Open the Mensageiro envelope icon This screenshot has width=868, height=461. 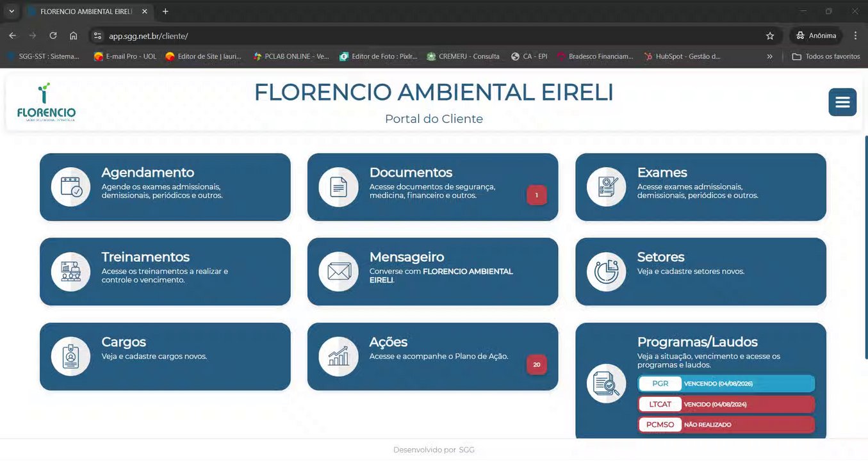click(x=338, y=271)
